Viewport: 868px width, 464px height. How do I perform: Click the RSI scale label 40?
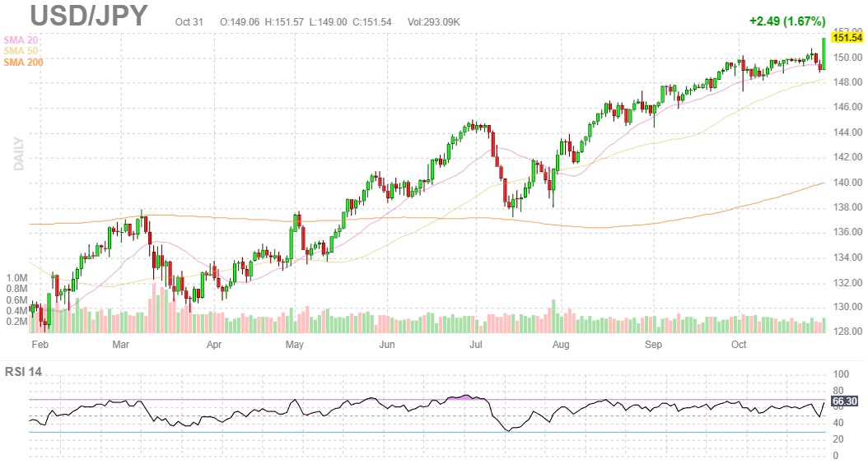(x=838, y=423)
